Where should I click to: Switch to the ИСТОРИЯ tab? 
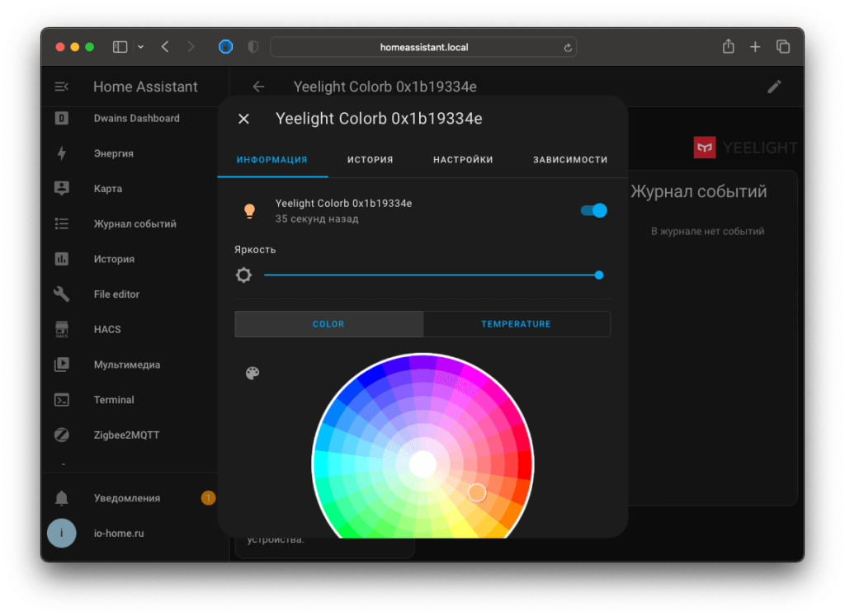371,160
